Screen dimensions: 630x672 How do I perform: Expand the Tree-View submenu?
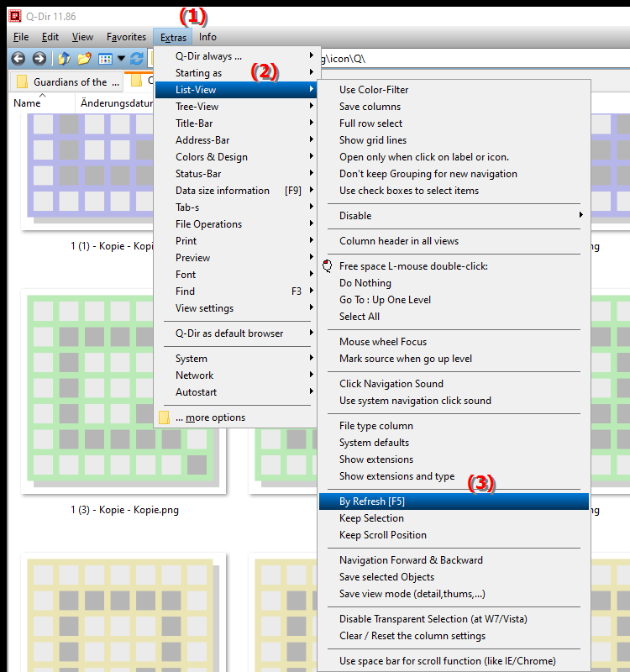coord(237,107)
